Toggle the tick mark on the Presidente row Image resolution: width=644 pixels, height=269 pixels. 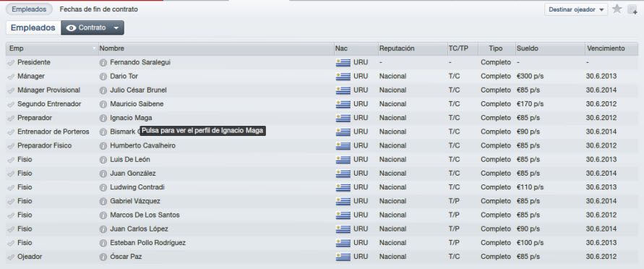(x=11, y=62)
